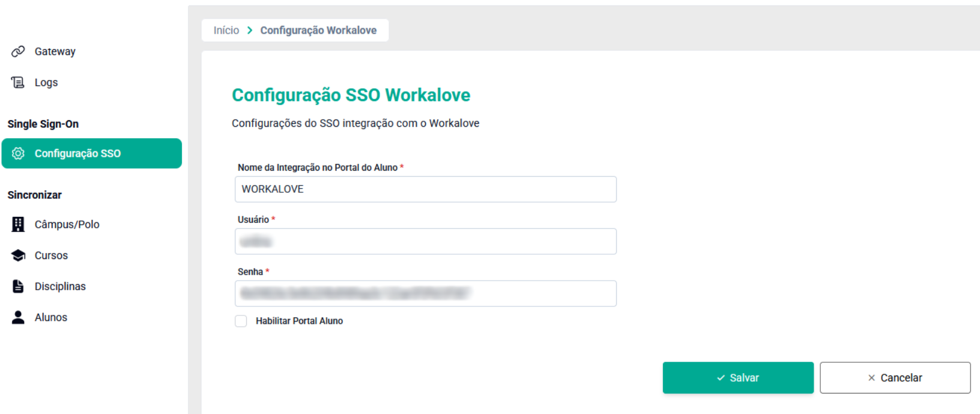Click the gear icon beside Configuração SSO
Screen dimensions: 980x414
pyautogui.click(x=18, y=153)
